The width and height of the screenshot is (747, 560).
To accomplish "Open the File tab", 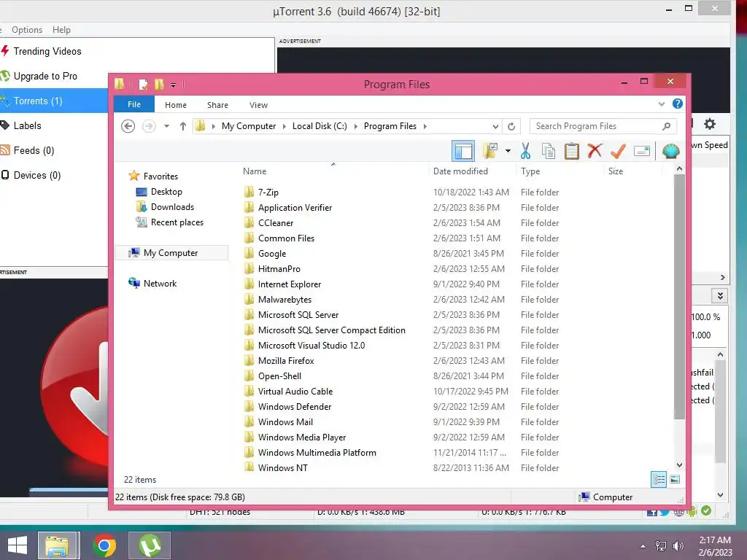I will (134, 104).
